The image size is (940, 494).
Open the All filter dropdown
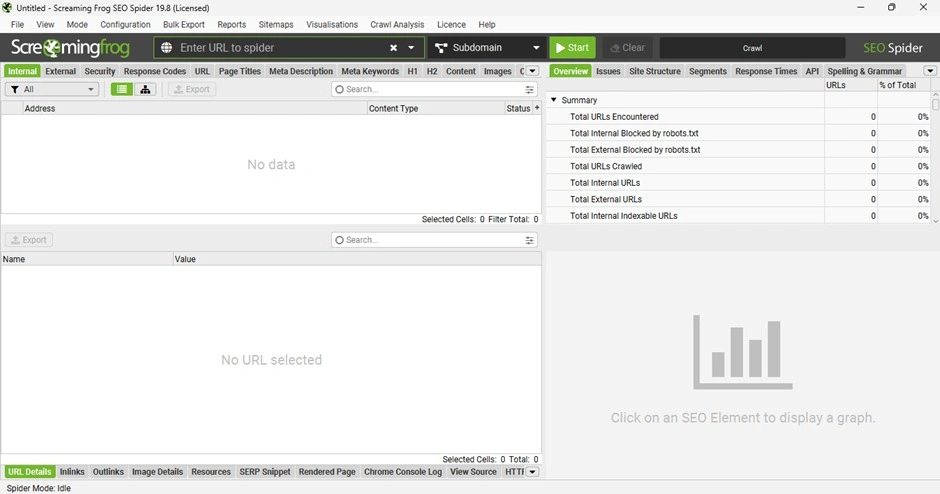pos(52,89)
